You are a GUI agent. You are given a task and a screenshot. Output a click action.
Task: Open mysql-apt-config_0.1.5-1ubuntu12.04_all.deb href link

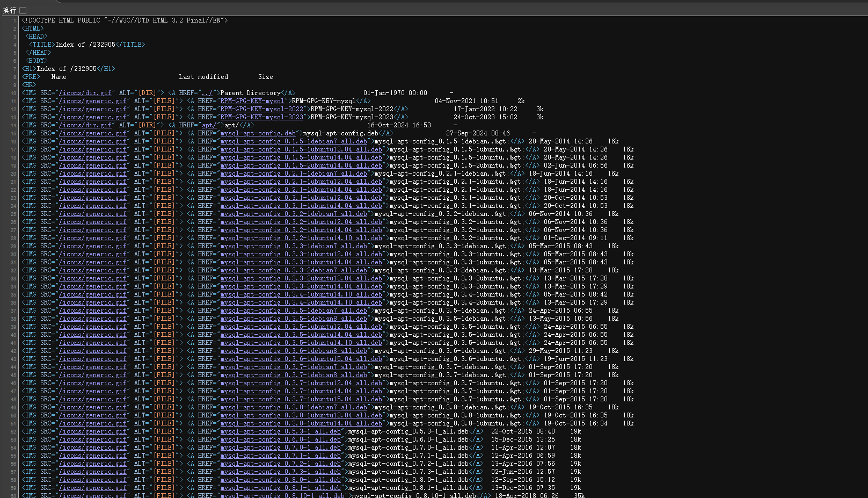click(x=301, y=149)
